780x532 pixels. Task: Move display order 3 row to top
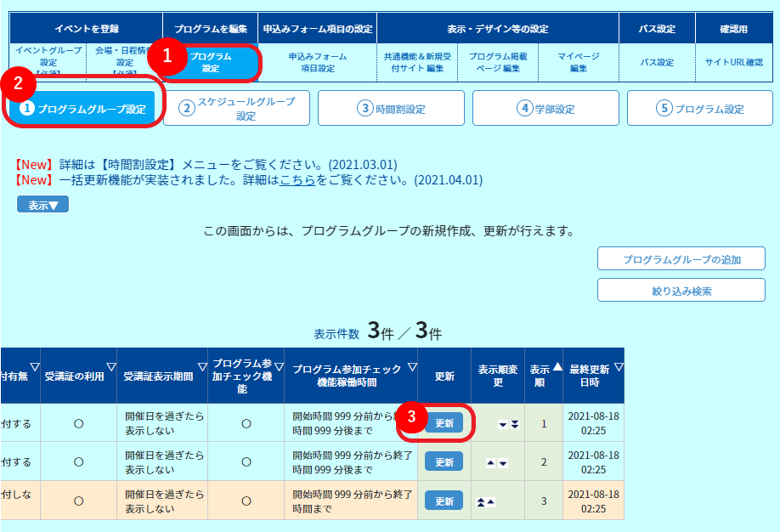[481, 501]
